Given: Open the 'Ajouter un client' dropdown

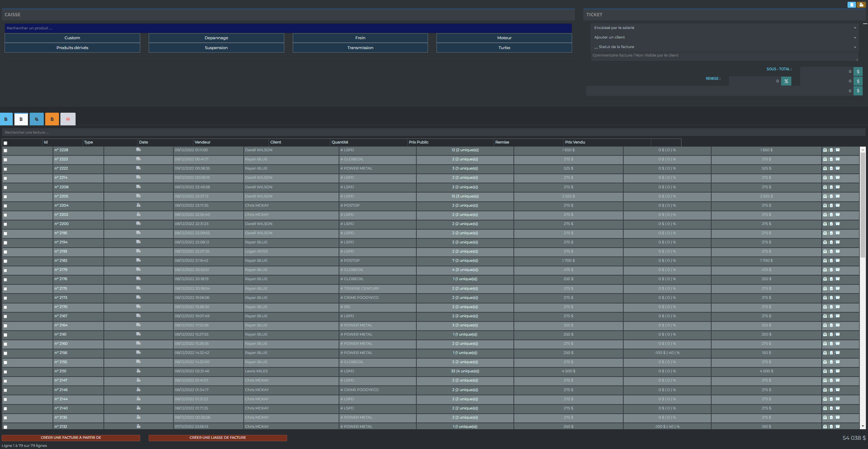Looking at the screenshot, I should coord(725,37).
